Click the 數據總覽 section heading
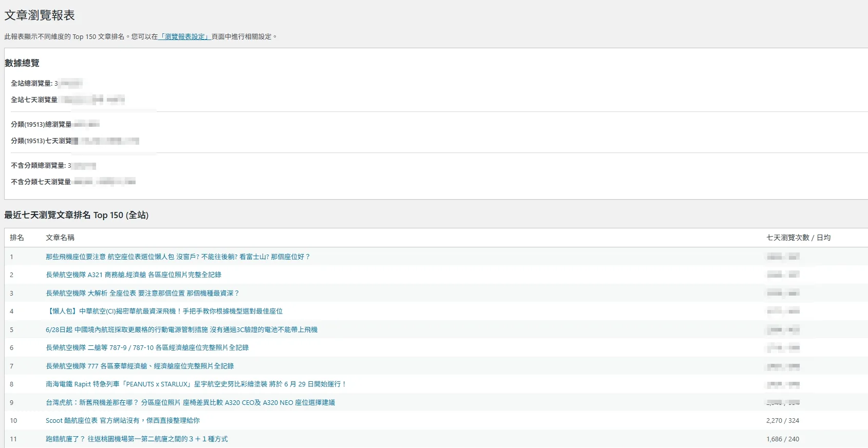Image resolution: width=868 pixels, height=448 pixels. (x=22, y=63)
